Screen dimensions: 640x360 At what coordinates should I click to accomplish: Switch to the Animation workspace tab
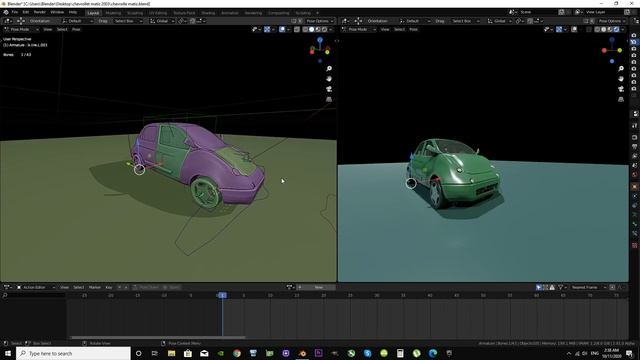[x=229, y=13]
